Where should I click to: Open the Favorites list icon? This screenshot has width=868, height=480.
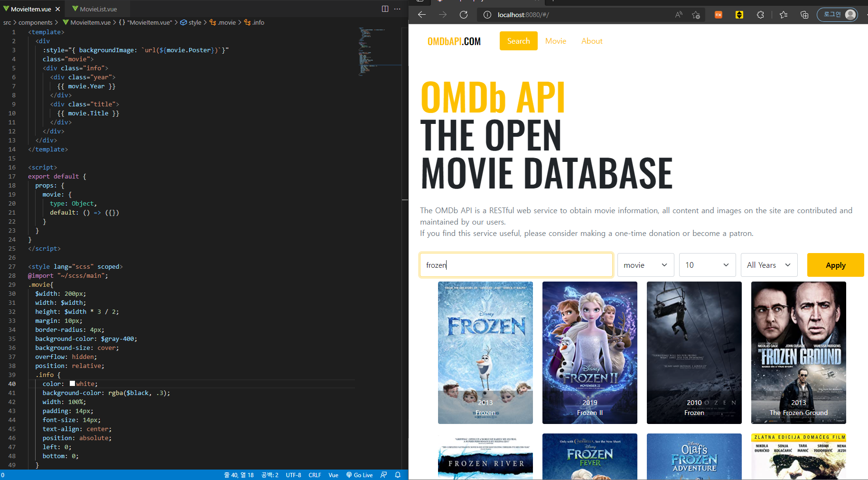(784, 15)
